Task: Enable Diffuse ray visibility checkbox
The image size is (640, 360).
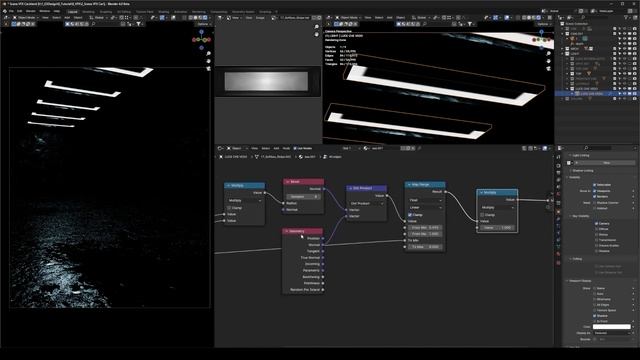Action: pos(596,229)
